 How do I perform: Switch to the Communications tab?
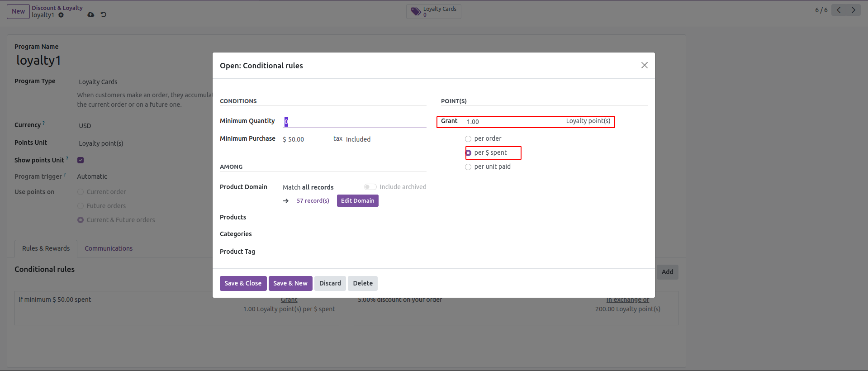tap(109, 248)
